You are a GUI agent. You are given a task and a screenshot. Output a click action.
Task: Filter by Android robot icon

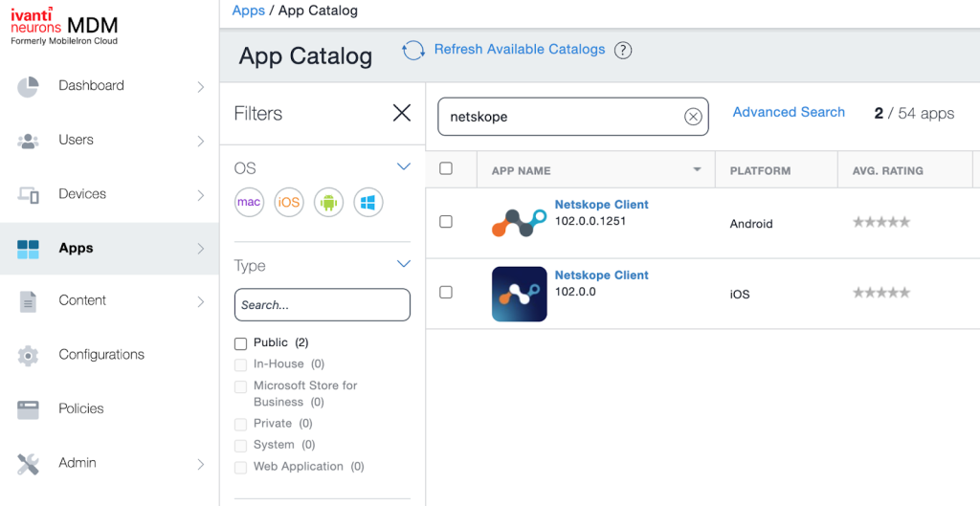(328, 203)
